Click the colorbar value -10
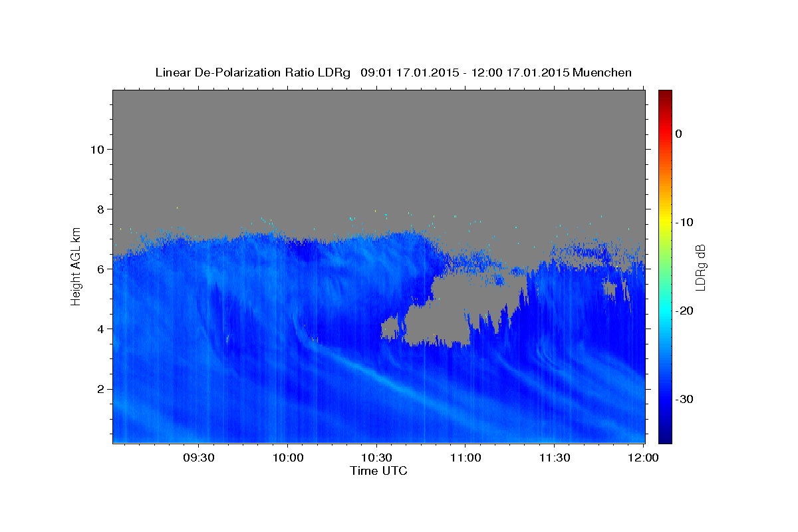798x532 pixels. (683, 222)
